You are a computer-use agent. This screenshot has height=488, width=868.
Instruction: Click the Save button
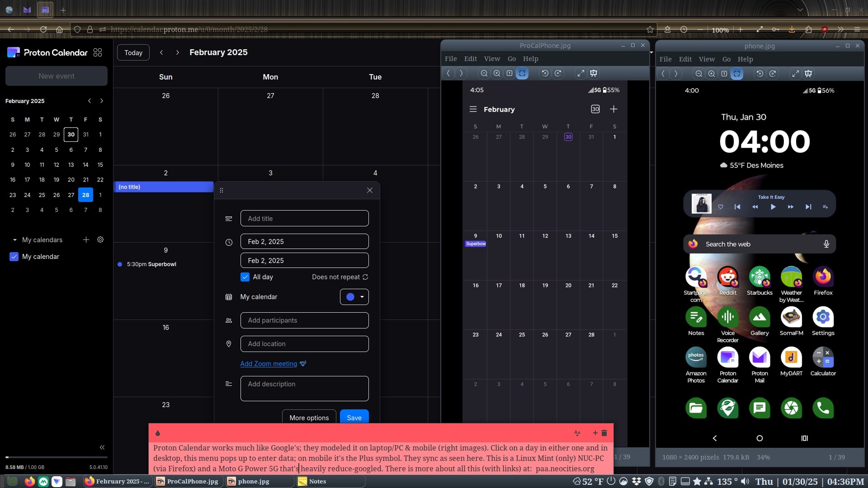point(354,418)
